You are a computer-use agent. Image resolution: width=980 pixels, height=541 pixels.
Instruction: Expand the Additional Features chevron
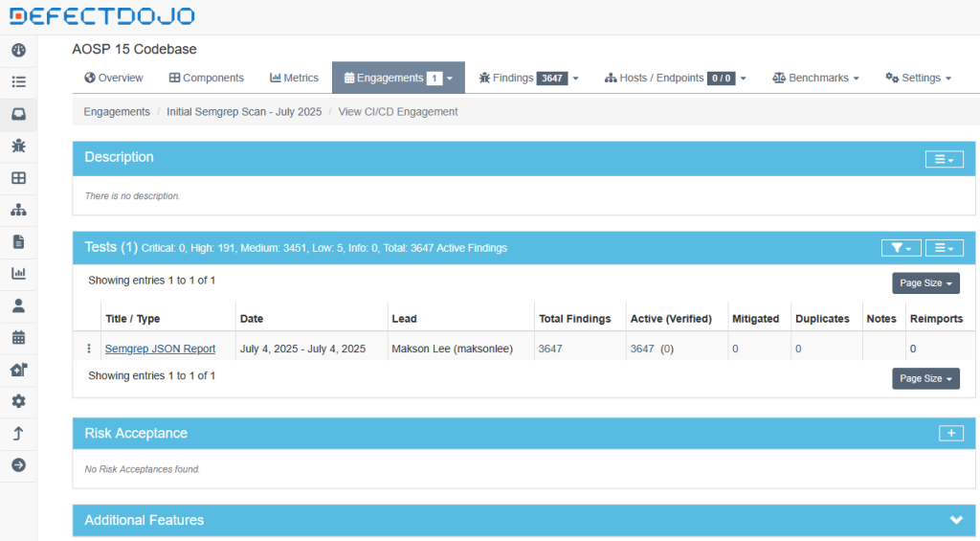coord(956,520)
